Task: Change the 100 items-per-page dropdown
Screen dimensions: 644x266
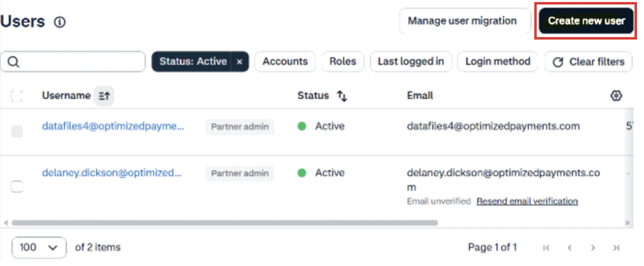Action: click(39, 248)
